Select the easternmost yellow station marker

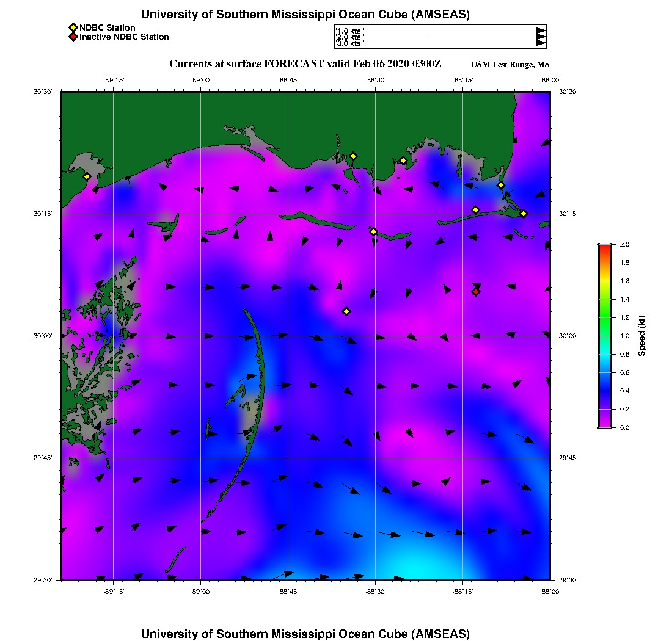pos(524,214)
